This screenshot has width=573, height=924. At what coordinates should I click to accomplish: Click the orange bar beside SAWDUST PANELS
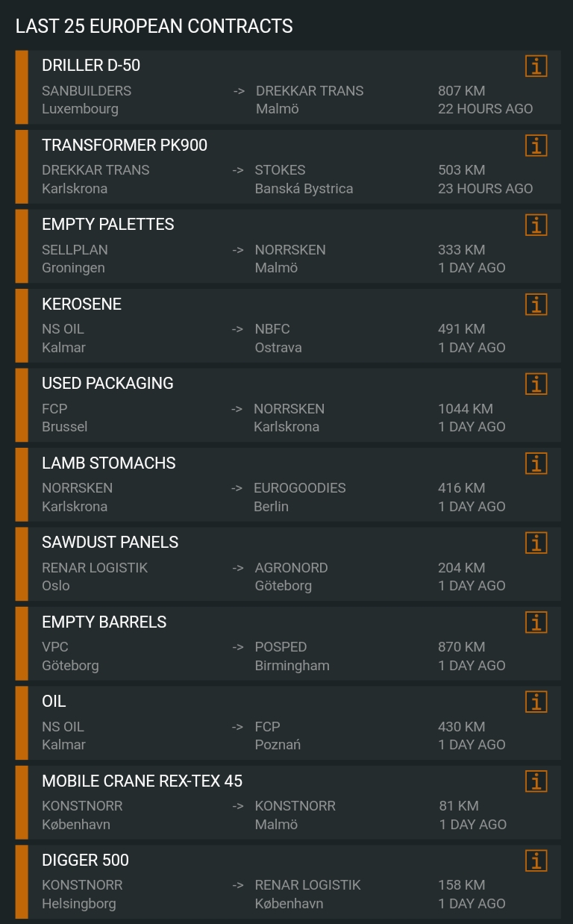(x=22, y=564)
